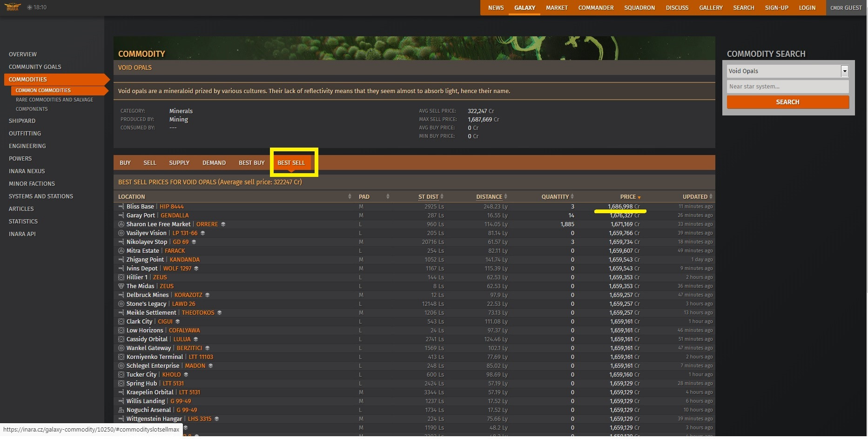
Task: Click the orange SEARCH button
Action: point(788,102)
